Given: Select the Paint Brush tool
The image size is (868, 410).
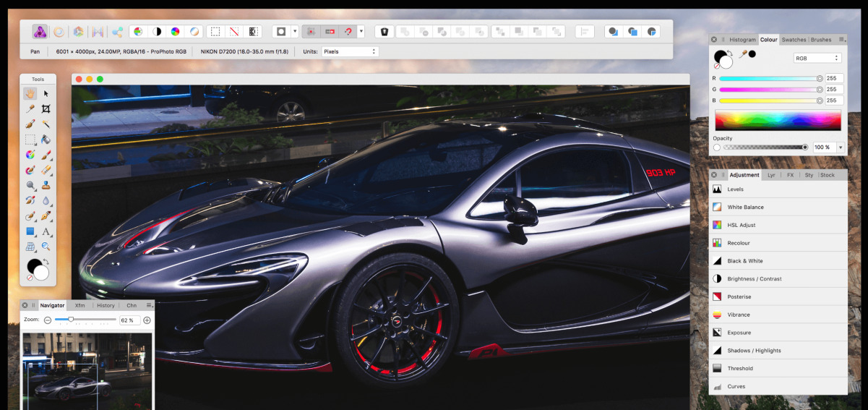Looking at the screenshot, I should pos(46,155).
